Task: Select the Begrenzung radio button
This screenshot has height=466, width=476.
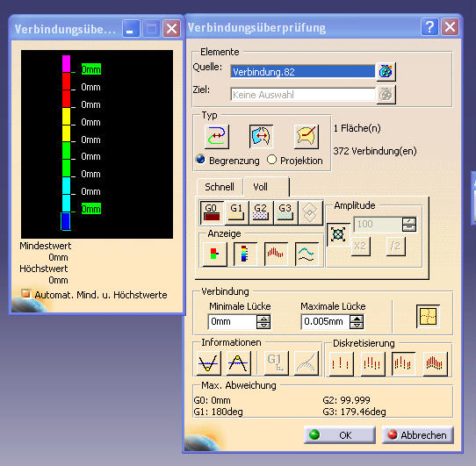Action: click(200, 159)
